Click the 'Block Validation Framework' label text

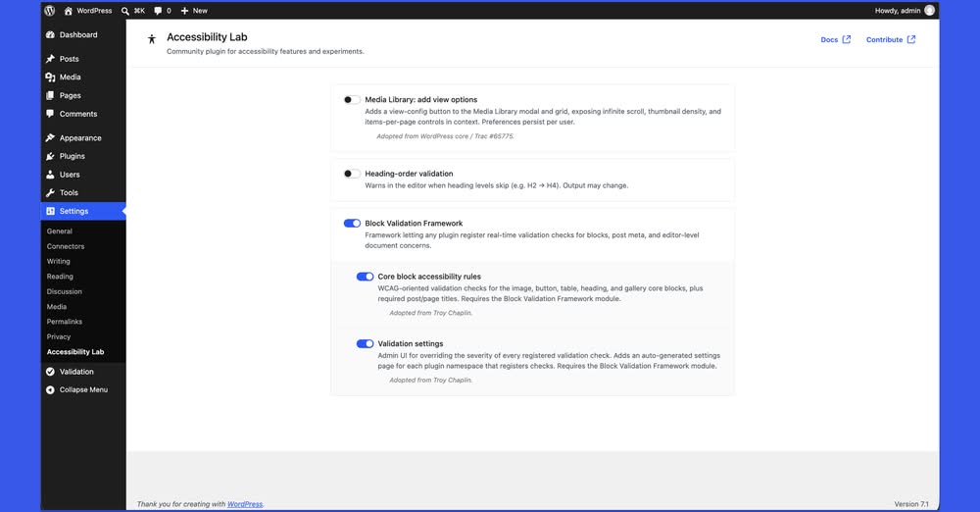pos(414,224)
